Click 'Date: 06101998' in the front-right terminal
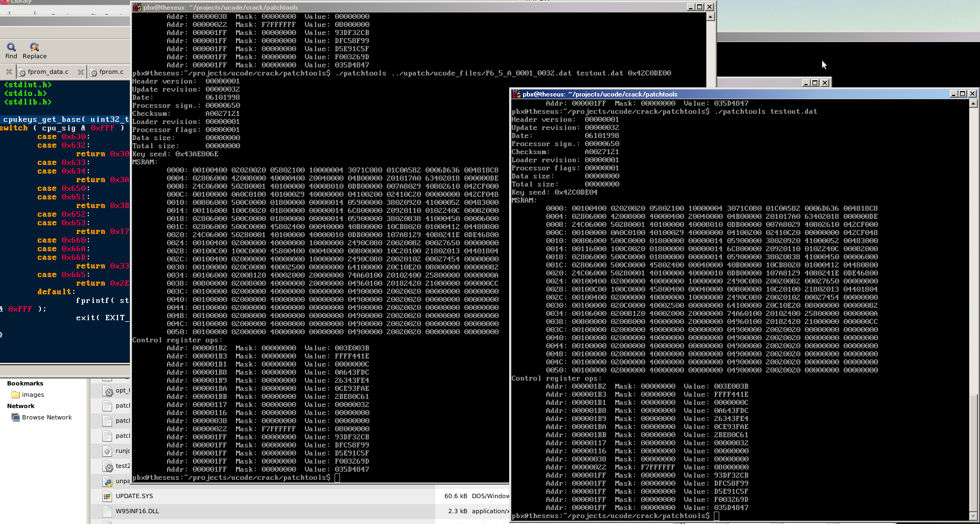980x524 pixels. 565,136
